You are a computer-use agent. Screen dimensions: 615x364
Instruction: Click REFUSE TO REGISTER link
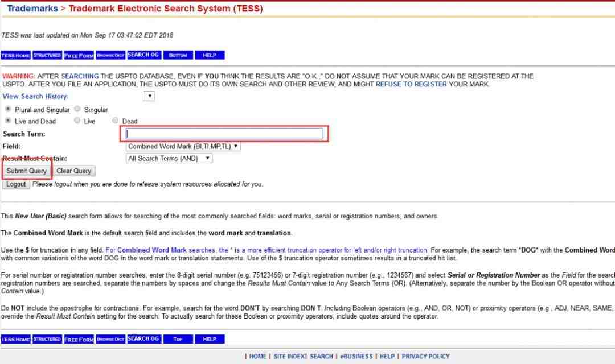pos(411,84)
